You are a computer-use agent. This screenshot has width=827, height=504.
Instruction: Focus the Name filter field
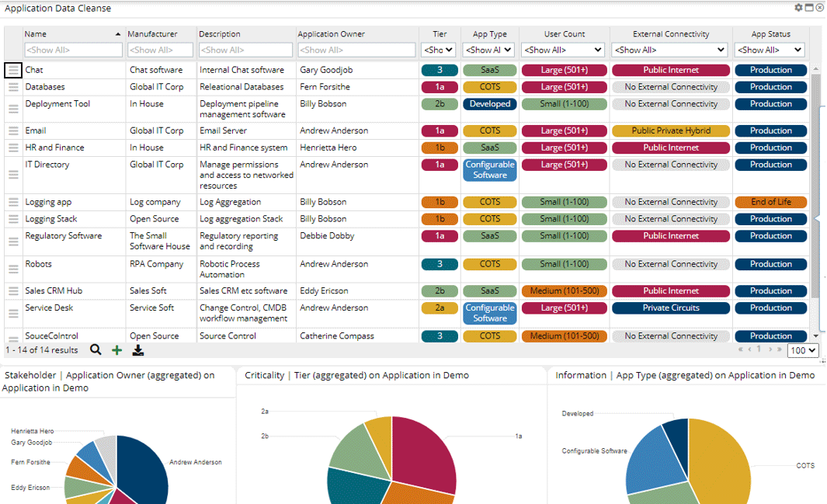[x=73, y=50]
